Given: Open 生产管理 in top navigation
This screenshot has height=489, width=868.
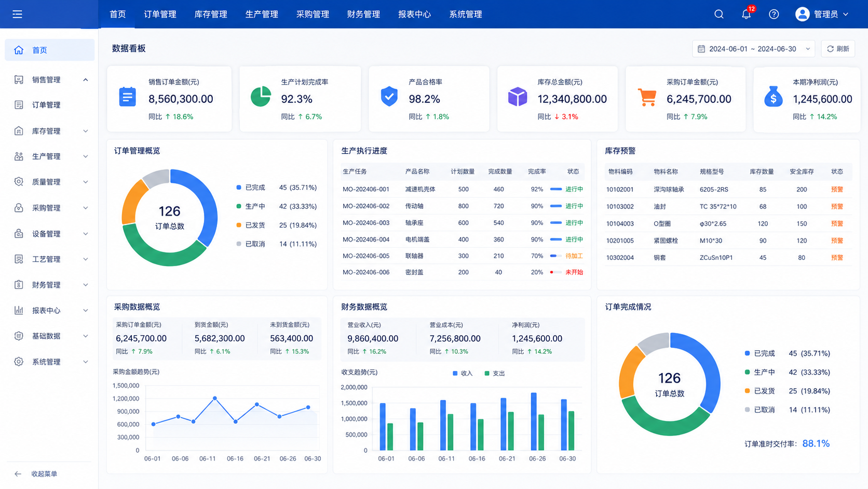Looking at the screenshot, I should point(262,14).
